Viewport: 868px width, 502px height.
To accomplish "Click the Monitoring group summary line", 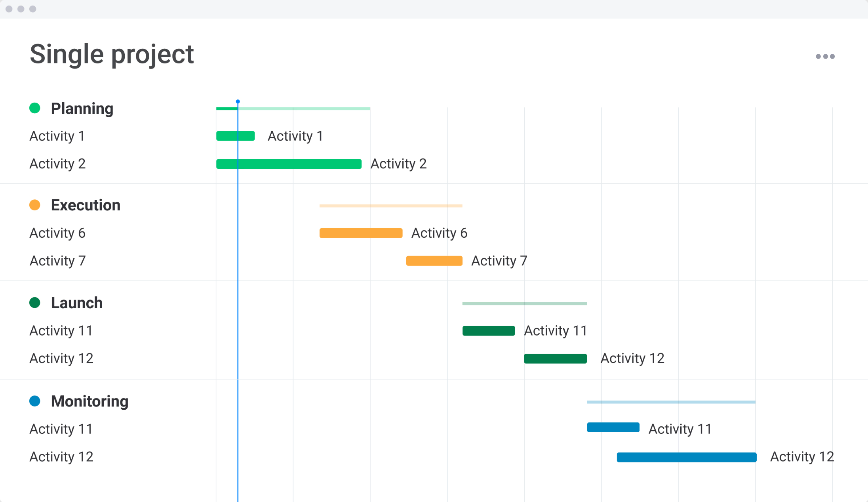I will pyautogui.click(x=671, y=402).
